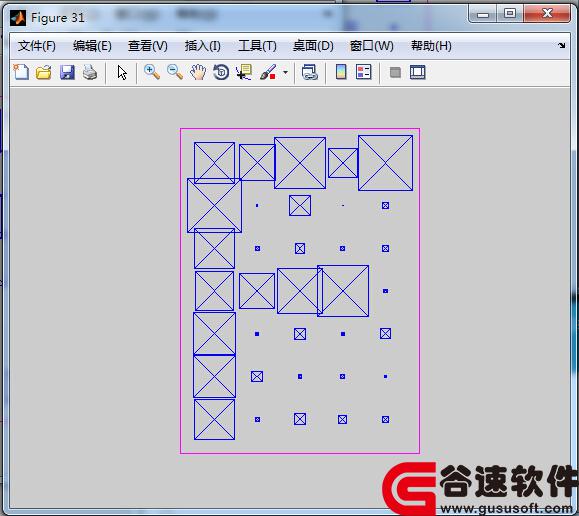Show plot tools and dock figure
579x516 pixels.
(x=418, y=72)
